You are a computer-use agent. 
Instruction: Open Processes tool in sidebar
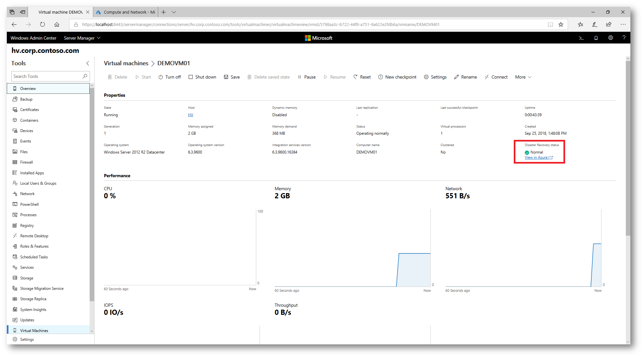click(x=48, y=215)
